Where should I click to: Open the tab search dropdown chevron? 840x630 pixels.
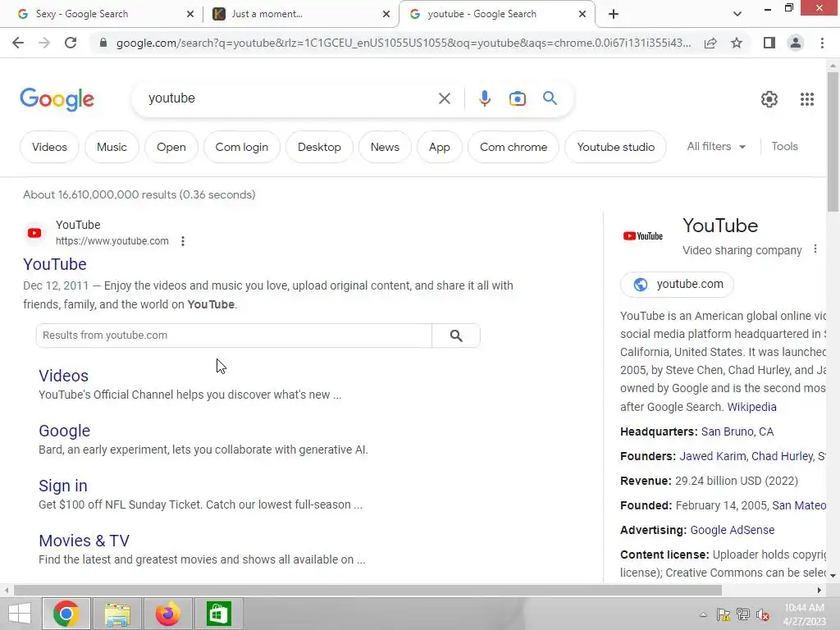737,14
